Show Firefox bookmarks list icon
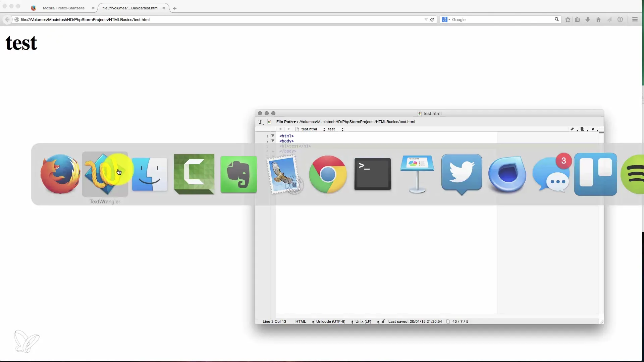Viewport: 644px width, 362px height. [577, 19]
